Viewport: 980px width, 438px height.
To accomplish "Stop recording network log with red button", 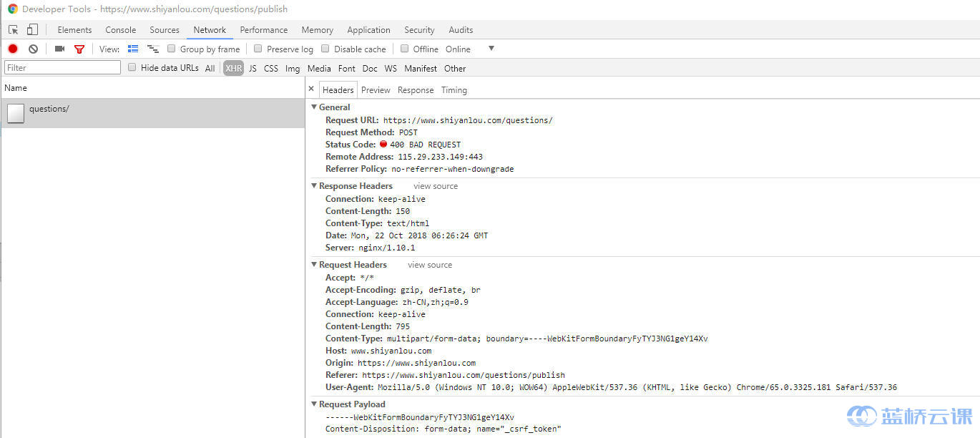I will pyautogui.click(x=13, y=49).
